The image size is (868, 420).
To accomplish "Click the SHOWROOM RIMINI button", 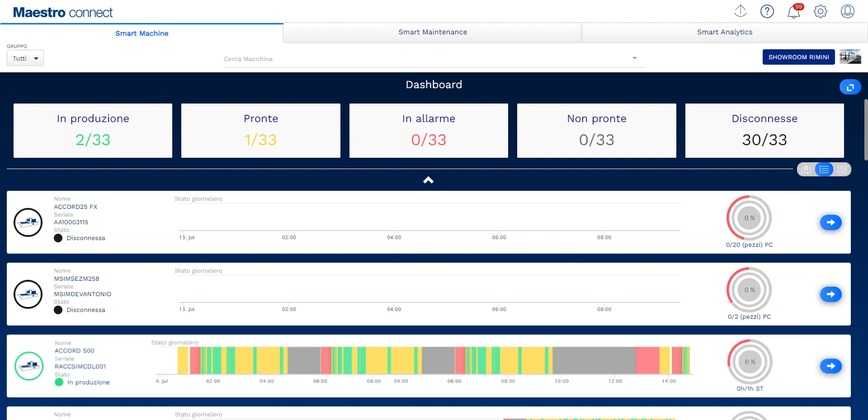I will tap(799, 57).
